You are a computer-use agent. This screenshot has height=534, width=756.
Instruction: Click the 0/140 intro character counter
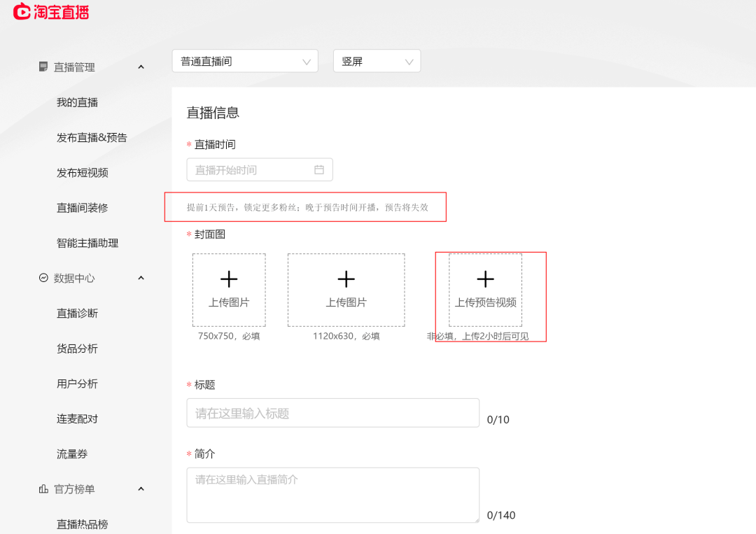click(501, 515)
